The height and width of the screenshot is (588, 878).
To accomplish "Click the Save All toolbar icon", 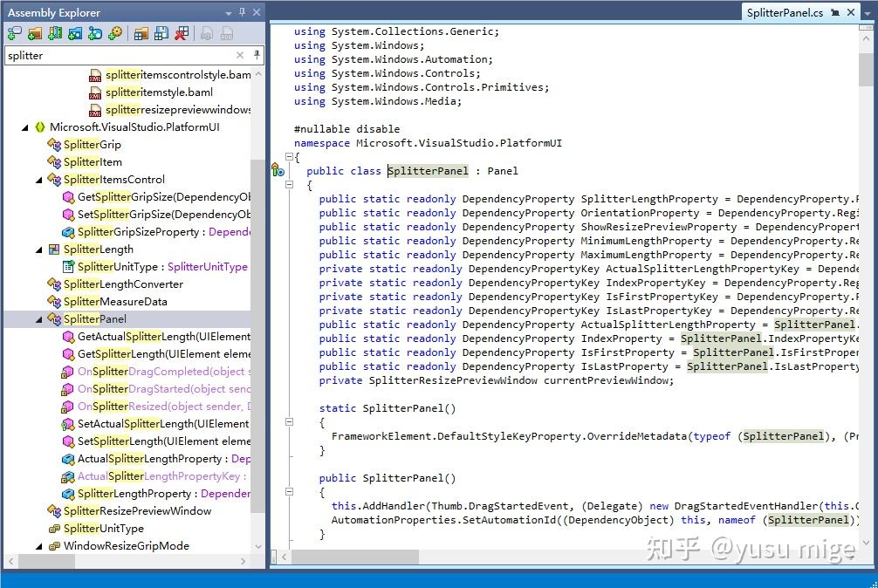I will point(161,33).
